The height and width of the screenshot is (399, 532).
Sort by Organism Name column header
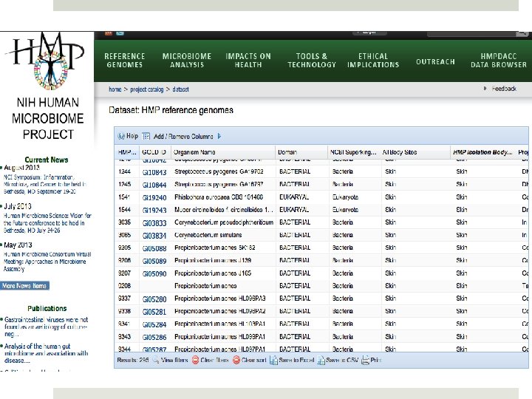pos(223,152)
